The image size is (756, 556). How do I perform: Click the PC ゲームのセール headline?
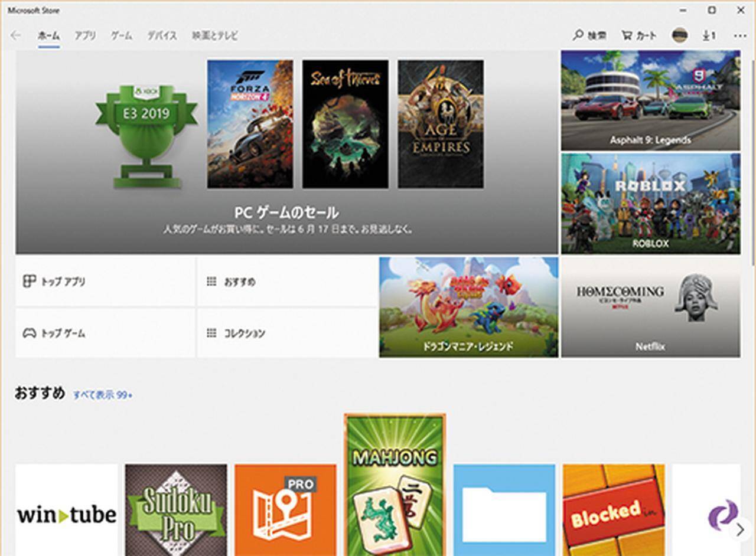pos(286,212)
